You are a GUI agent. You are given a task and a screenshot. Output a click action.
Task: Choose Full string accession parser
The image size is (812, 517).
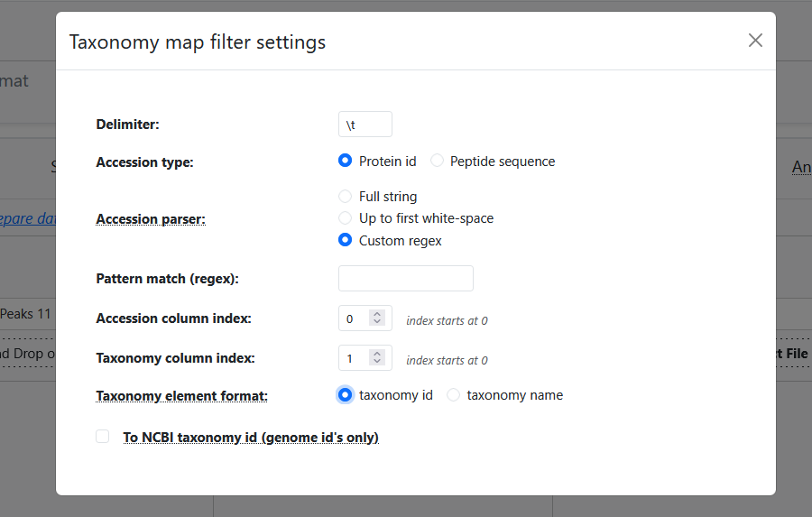(345, 197)
